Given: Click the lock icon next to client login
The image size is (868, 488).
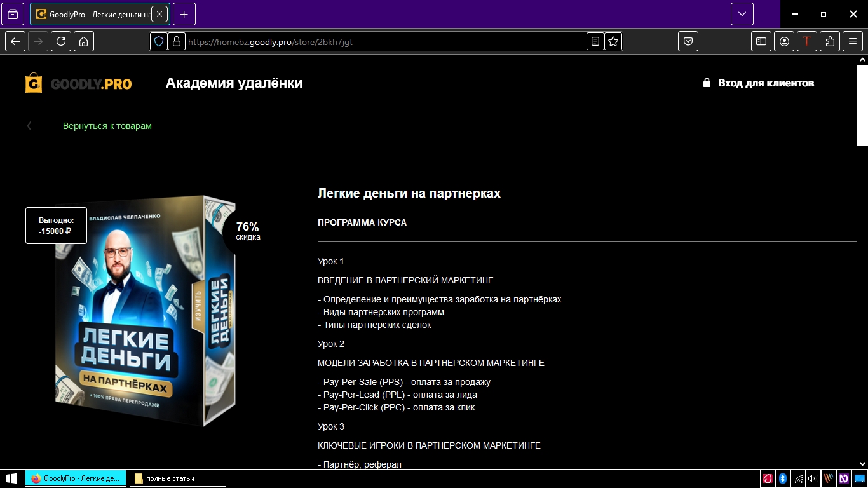Looking at the screenshot, I should tap(707, 83).
